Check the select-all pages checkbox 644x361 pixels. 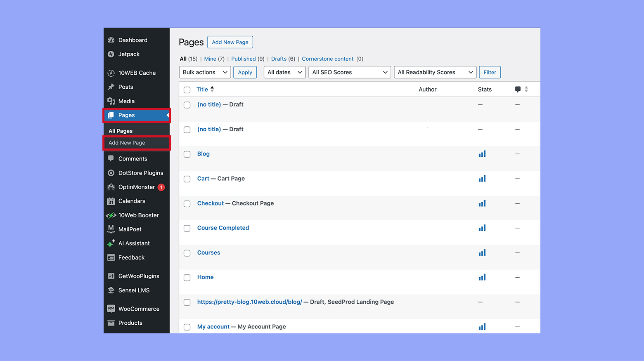tap(187, 90)
